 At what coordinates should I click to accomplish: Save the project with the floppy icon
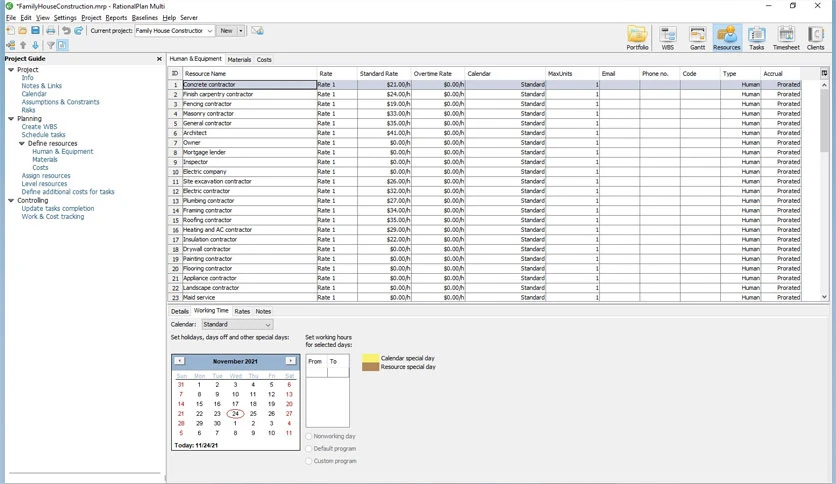35,31
